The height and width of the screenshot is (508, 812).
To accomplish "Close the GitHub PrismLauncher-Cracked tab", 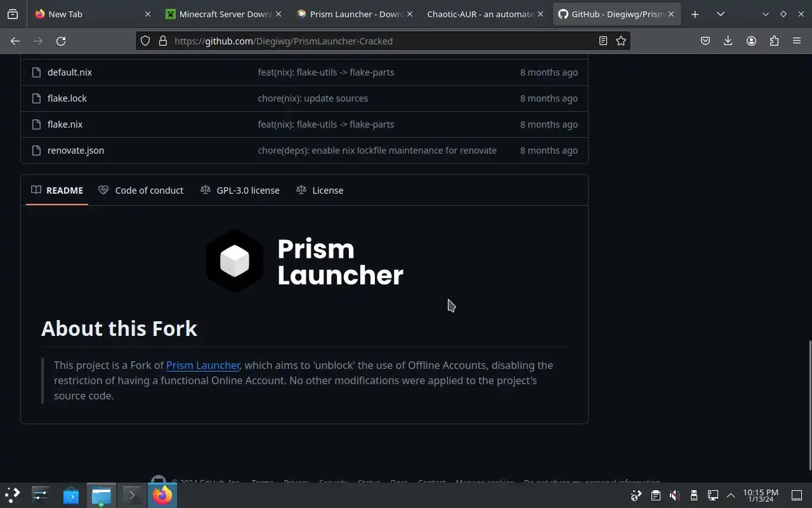I will pyautogui.click(x=671, y=14).
